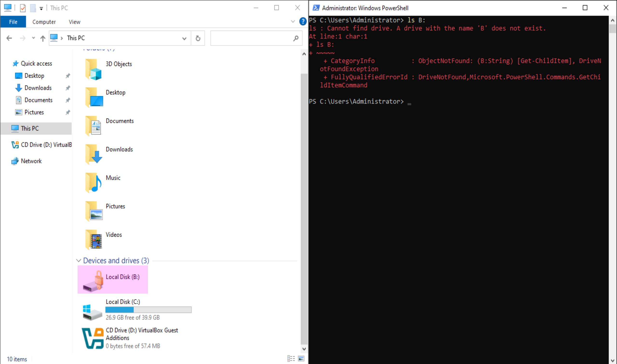Expand the ribbon using the chevron

(x=293, y=22)
